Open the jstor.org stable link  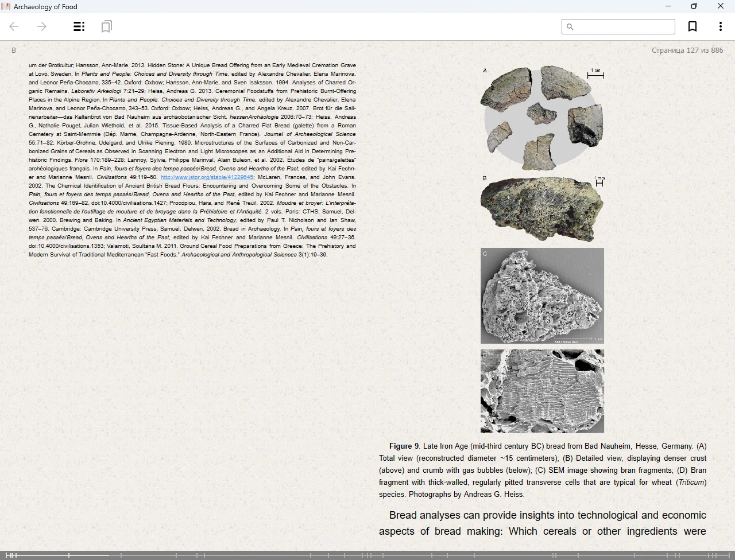click(207, 177)
